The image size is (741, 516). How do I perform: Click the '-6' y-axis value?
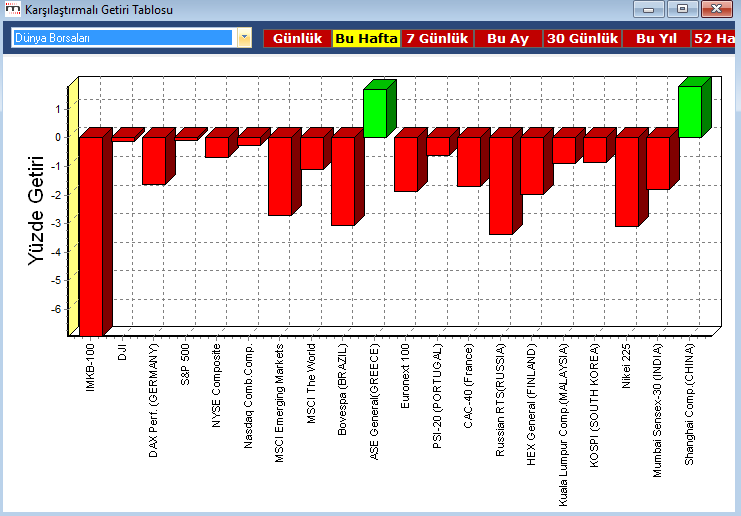(x=56, y=309)
